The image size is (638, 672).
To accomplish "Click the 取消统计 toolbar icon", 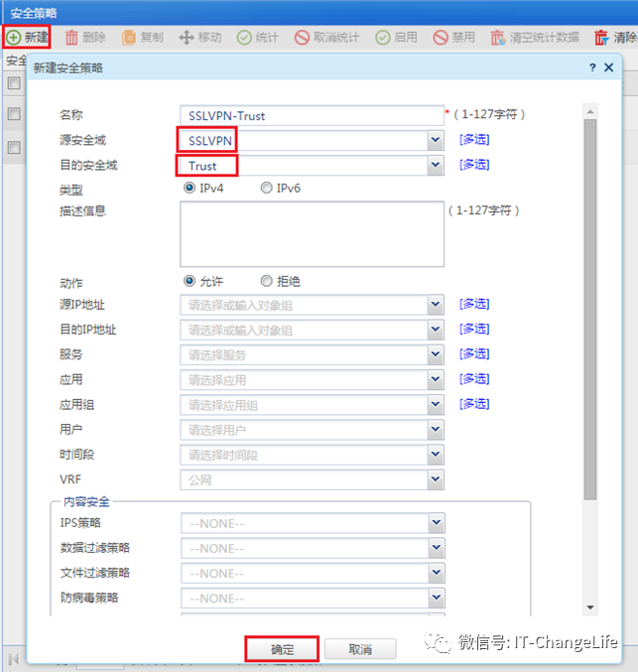I will tap(302, 38).
